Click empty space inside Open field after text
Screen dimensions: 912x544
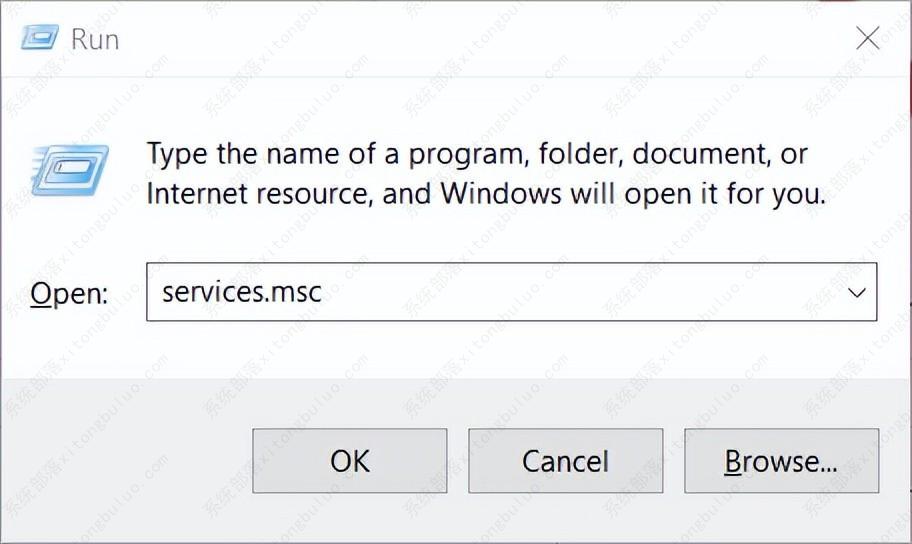(580, 292)
